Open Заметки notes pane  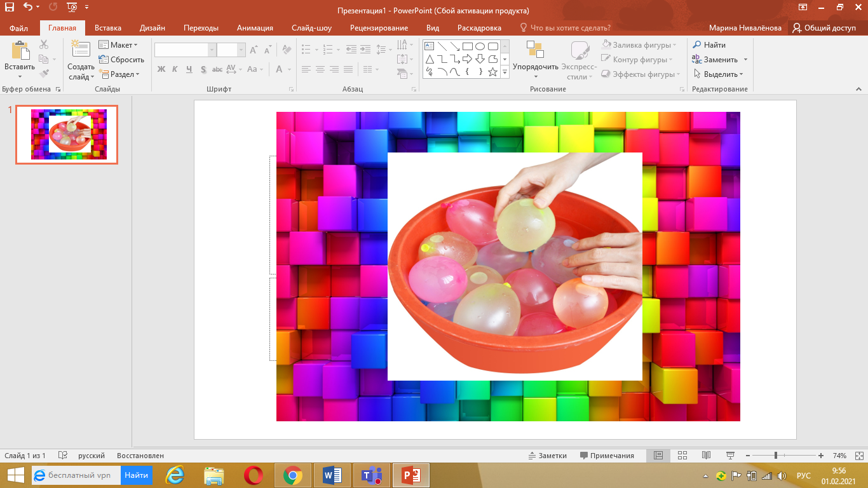547,456
